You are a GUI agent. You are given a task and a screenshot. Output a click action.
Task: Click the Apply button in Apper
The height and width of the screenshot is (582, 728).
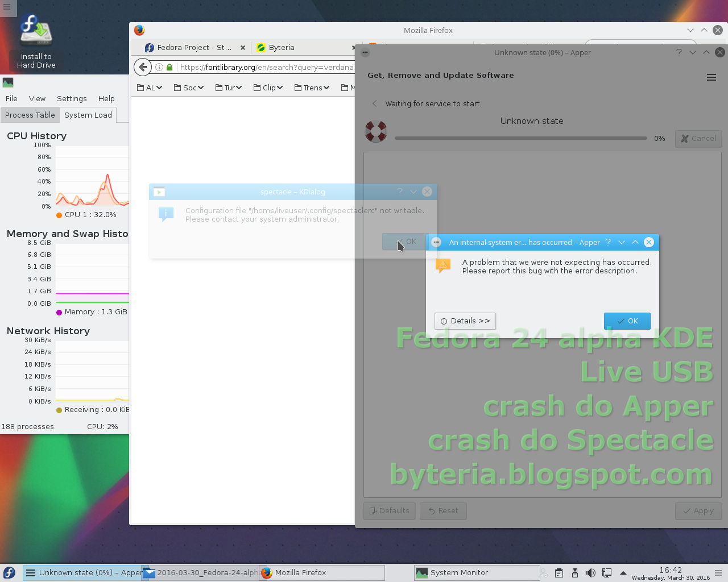pyautogui.click(x=698, y=511)
